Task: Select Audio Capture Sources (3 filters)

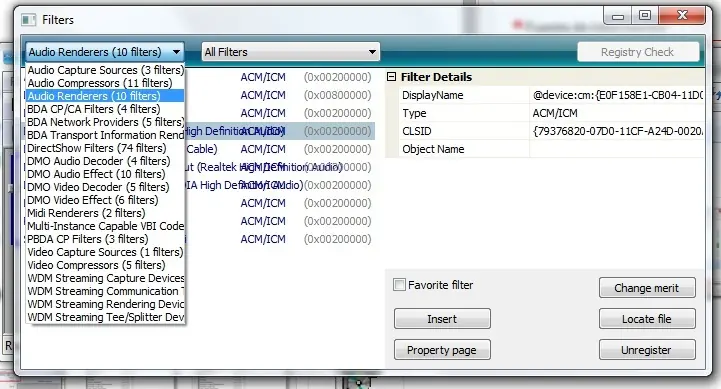Action: coord(105,70)
